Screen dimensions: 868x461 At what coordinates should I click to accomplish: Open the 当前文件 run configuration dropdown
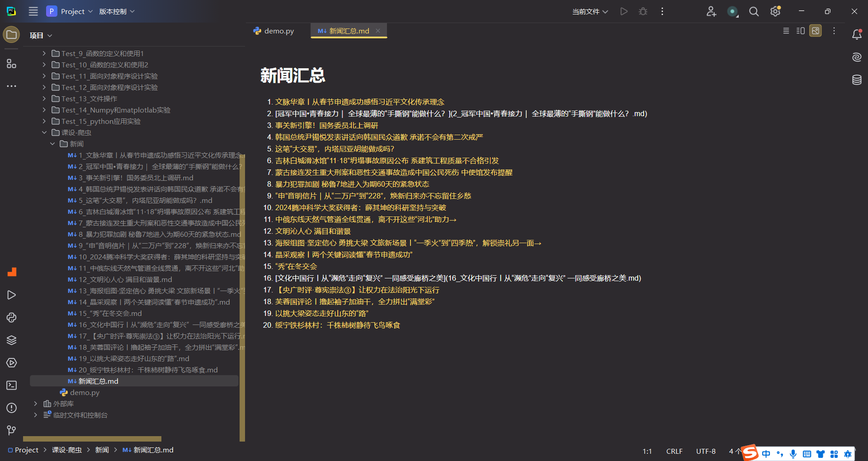pyautogui.click(x=590, y=12)
